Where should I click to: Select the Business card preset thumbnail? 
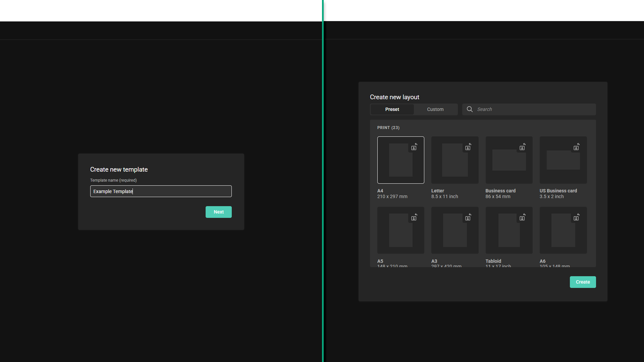point(509,160)
